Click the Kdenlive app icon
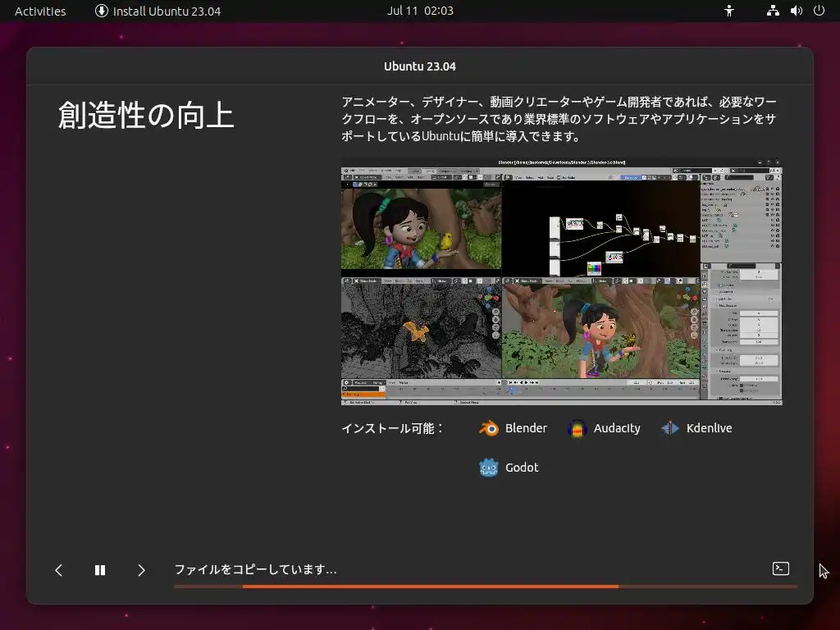Screen dimensions: 840x630 coord(669,428)
